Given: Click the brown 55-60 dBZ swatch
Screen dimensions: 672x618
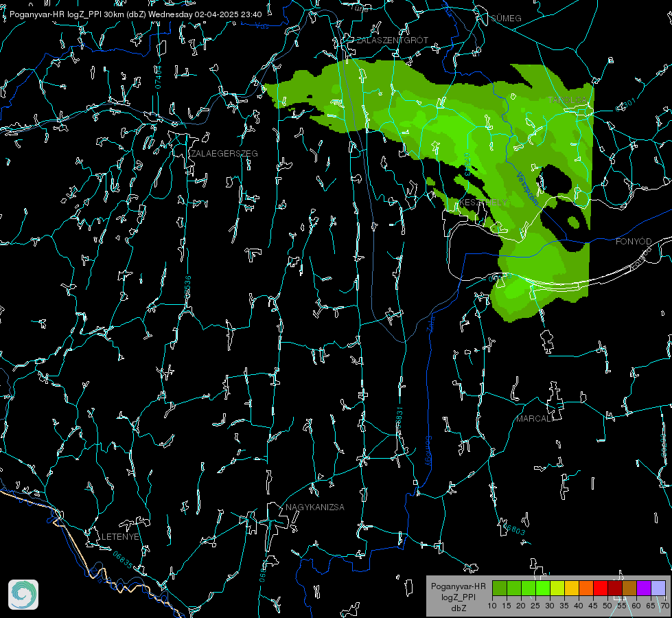Looking at the screenshot, I should (x=629, y=588).
